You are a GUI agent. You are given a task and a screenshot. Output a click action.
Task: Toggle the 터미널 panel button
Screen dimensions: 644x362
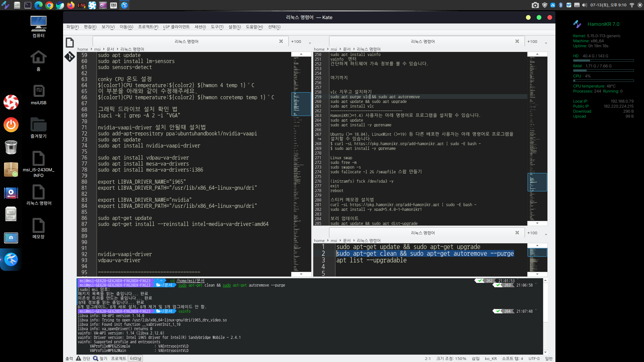136,359
